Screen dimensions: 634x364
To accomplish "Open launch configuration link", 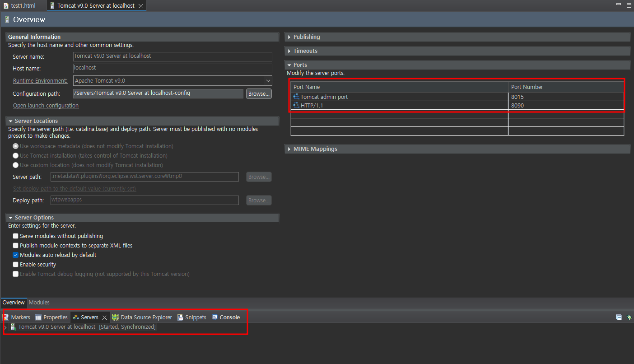I will (46, 106).
